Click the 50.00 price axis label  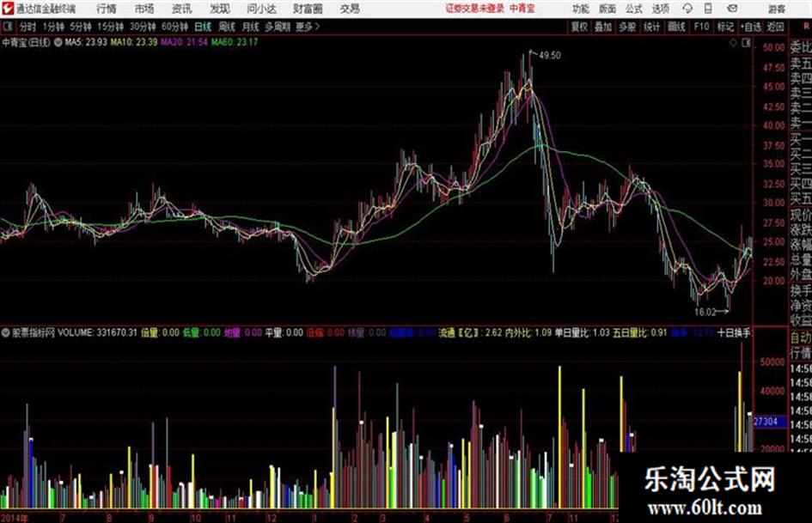click(773, 47)
